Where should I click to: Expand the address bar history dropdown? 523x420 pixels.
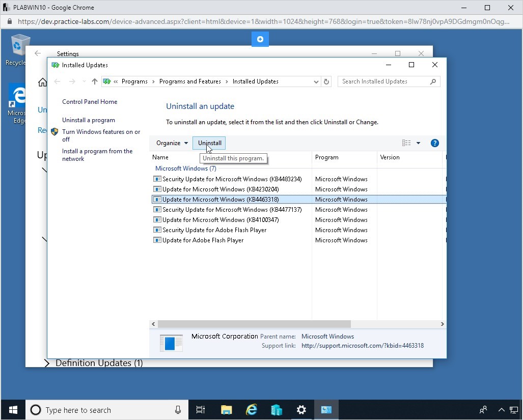click(316, 81)
